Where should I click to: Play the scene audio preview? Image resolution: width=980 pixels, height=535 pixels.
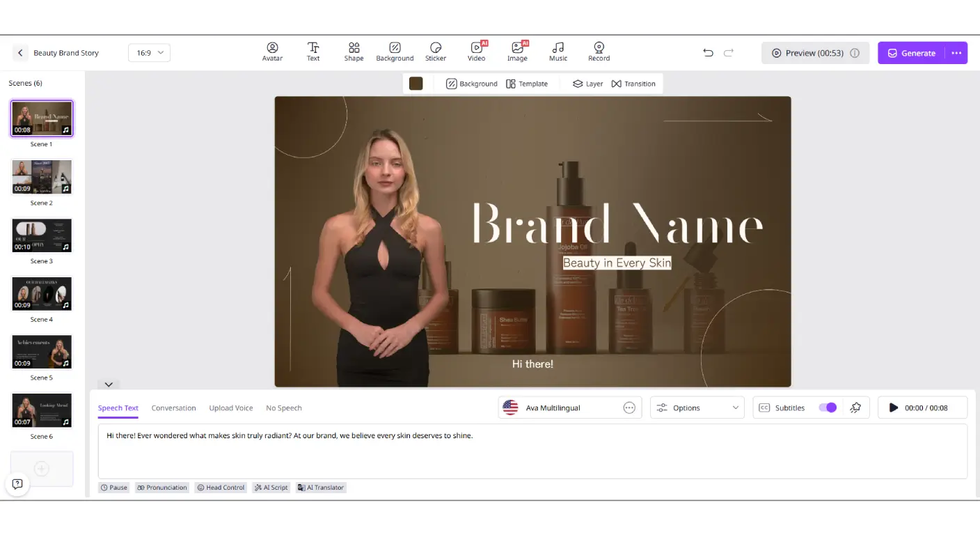[x=894, y=408]
